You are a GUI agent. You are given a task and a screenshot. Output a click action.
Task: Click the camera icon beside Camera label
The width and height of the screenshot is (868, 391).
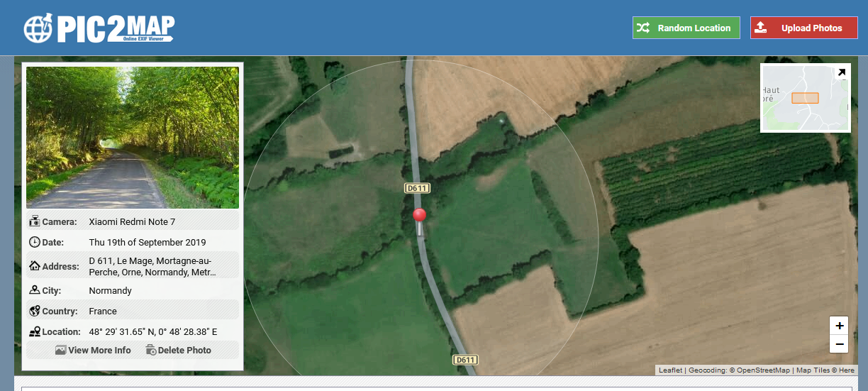click(35, 221)
